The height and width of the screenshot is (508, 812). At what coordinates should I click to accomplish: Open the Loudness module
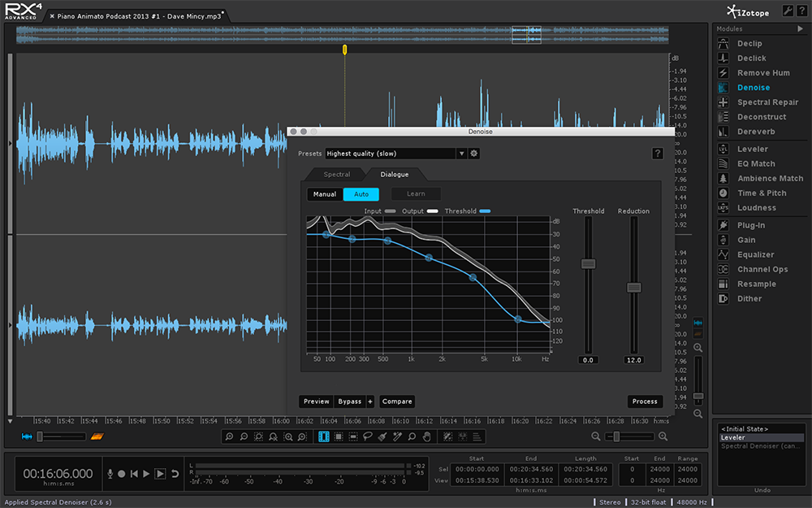[757, 208]
